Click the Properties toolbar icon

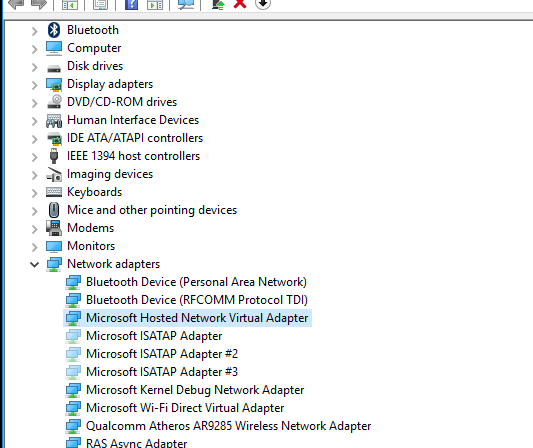[100, 4]
